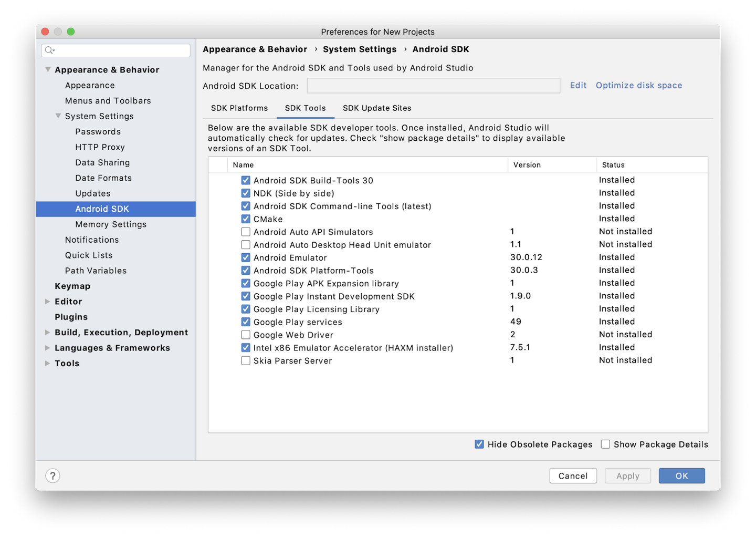This screenshot has height=538, width=756.
Task: Toggle Hide Obsolete Packages checkbox
Action: click(x=479, y=444)
